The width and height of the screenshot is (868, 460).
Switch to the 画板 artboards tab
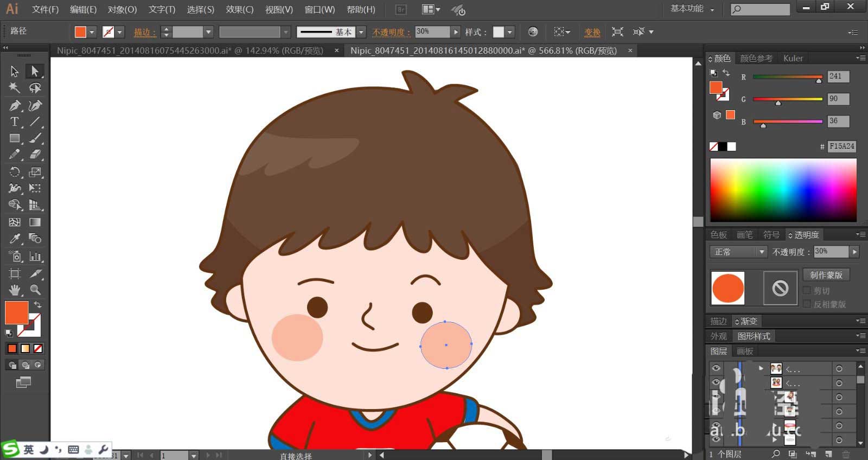[745, 351]
